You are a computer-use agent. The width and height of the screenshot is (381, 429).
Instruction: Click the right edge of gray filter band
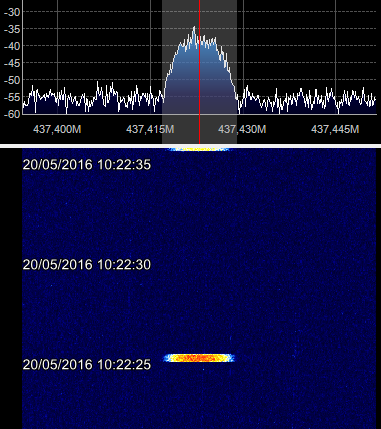(237, 72)
